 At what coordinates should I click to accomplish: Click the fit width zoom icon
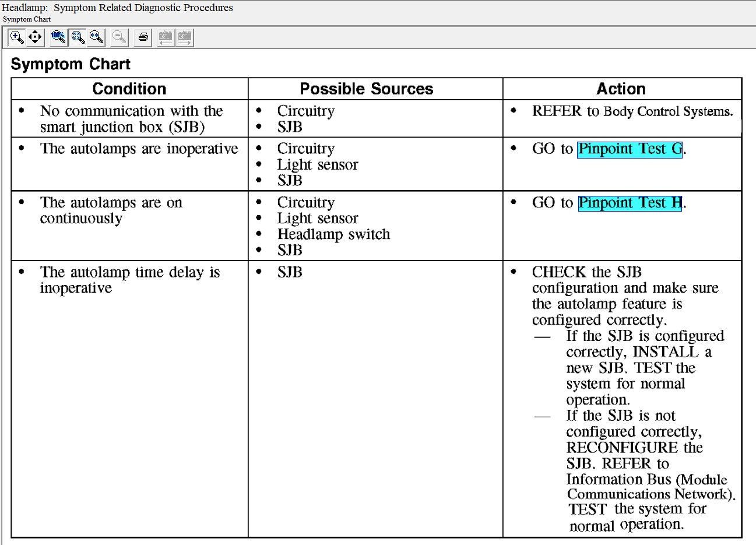pyautogui.click(x=96, y=37)
